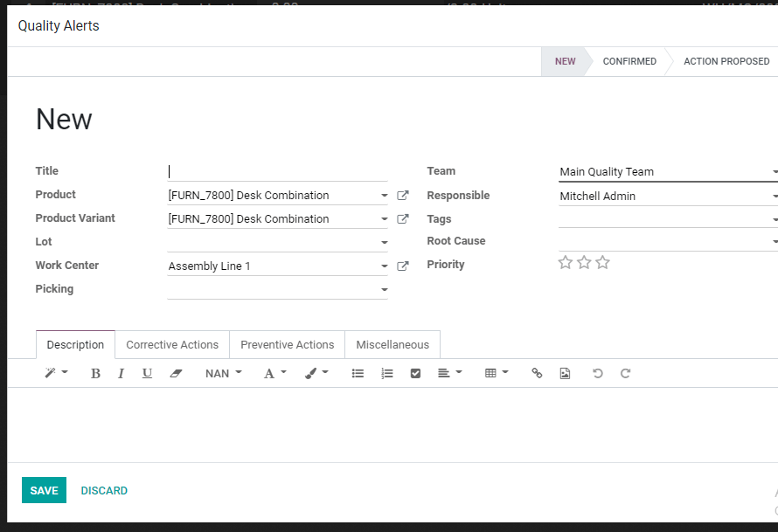Set priority to three stars
The image size is (778, 532).
[602, 262]
